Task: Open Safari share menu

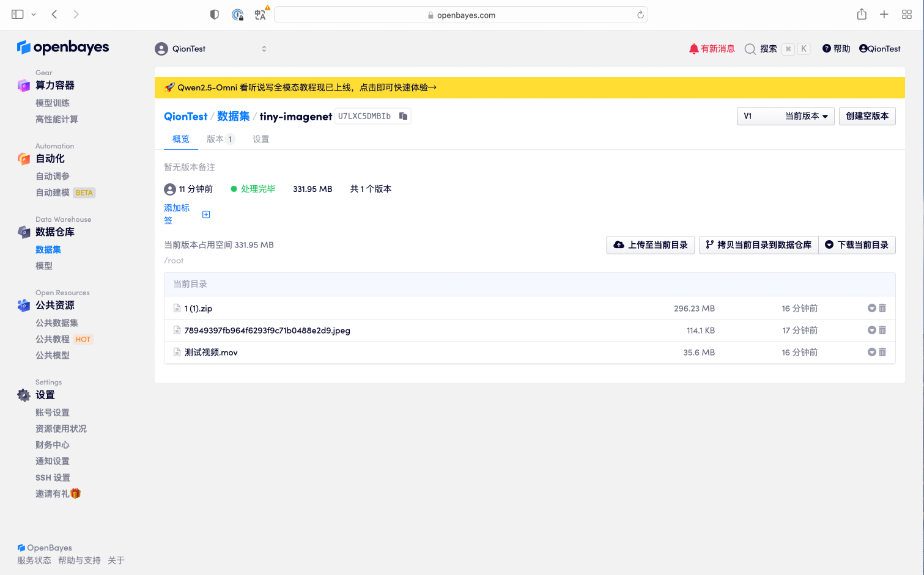Action: (862, 15)
